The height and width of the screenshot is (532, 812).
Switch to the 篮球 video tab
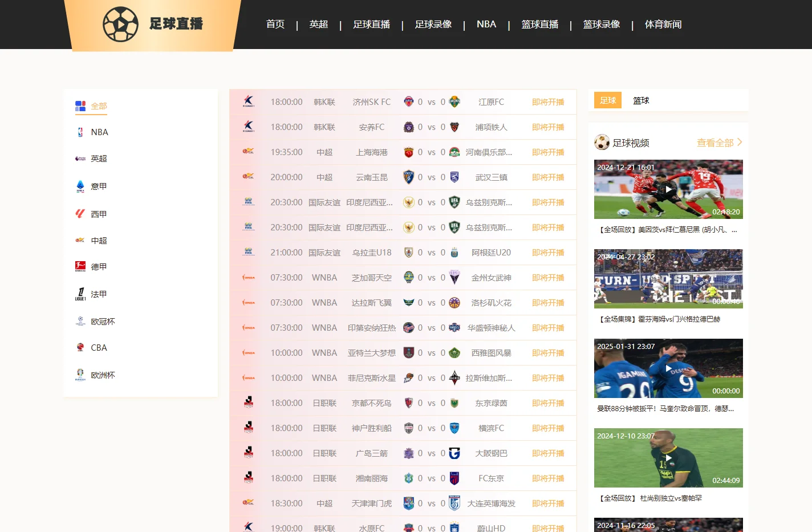[641, 100]
